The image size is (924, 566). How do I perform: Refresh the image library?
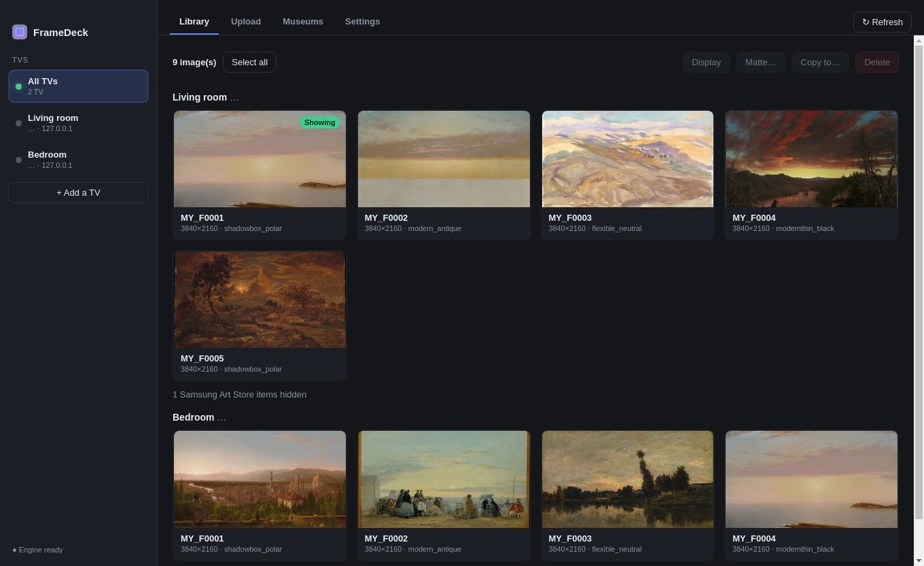coord(883,22)
